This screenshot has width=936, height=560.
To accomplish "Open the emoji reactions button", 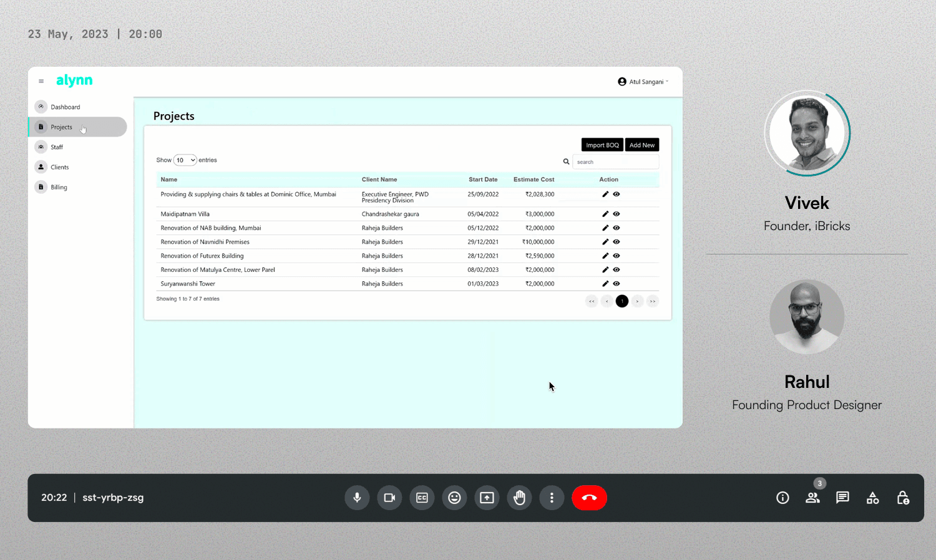I will 454,498.
